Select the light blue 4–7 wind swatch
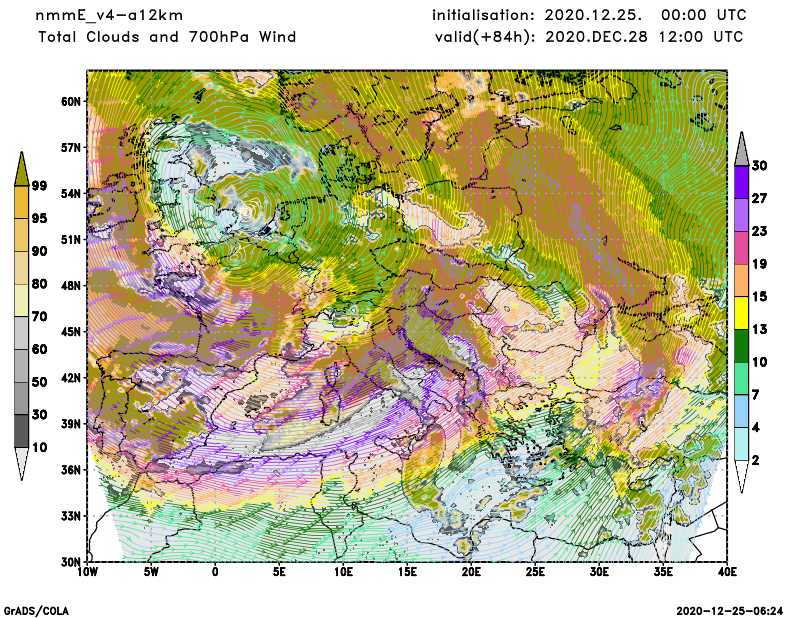800x618 pixels. click(x=741, y=411)
